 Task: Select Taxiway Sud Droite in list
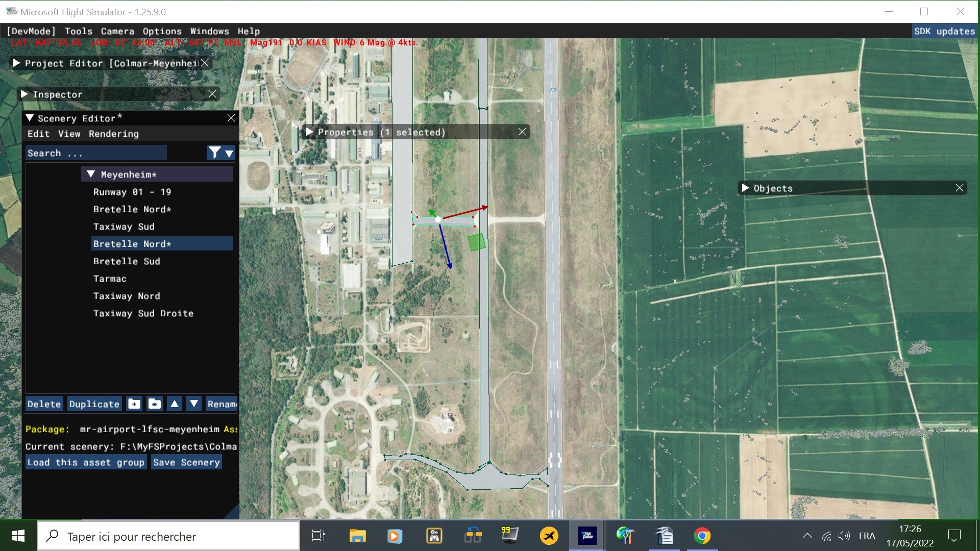point(143,313)
